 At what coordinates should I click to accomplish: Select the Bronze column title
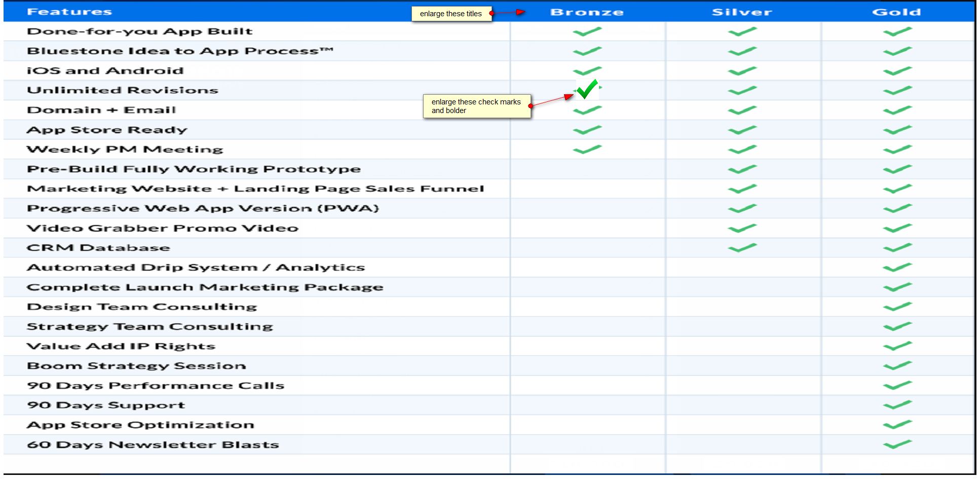[587, 12]
